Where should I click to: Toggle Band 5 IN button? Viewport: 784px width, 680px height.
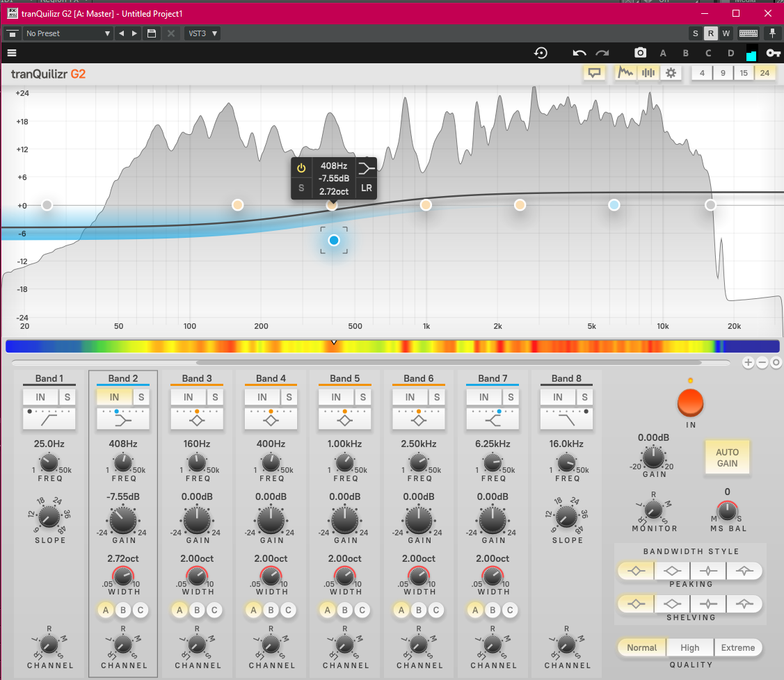tap(336, 397)
